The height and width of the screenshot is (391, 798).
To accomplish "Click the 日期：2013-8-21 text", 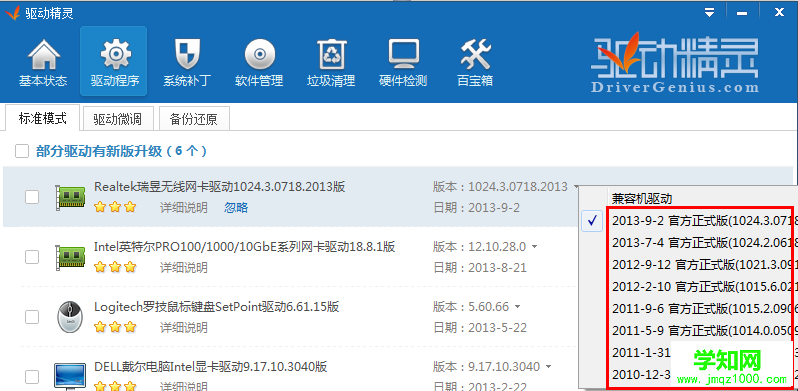I will pos(480,267).
